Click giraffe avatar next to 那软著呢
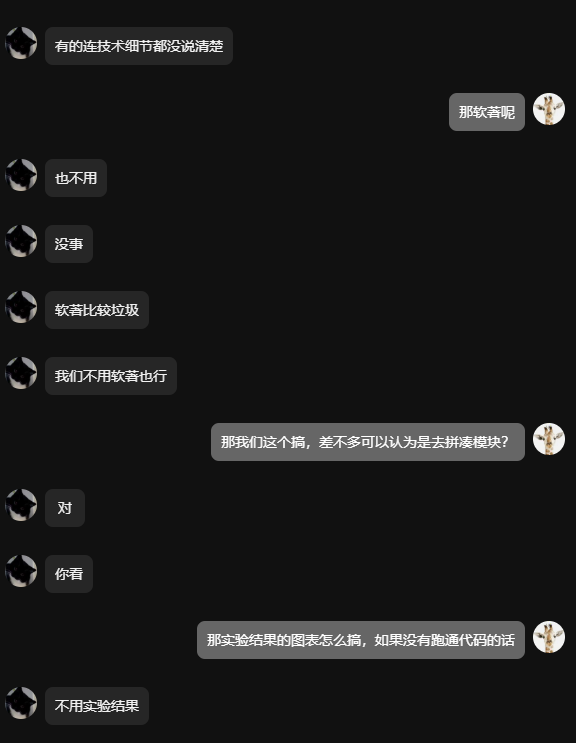The height and width of the screenshot is (743, 576). (549, 109)
